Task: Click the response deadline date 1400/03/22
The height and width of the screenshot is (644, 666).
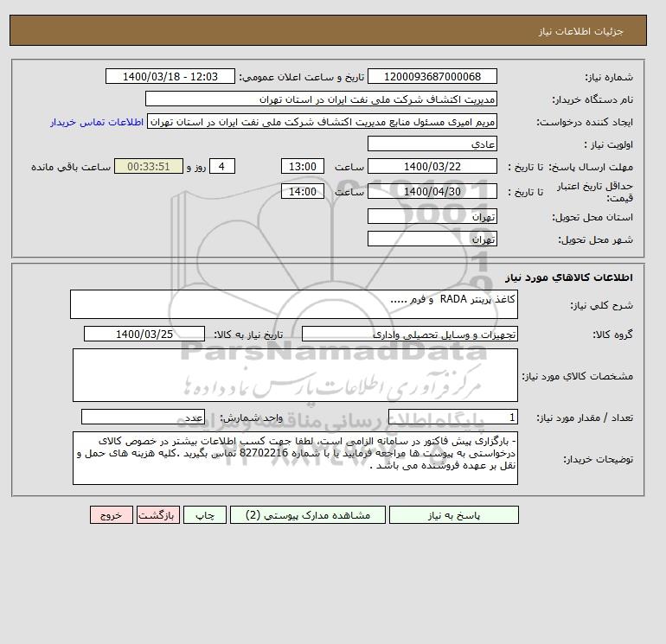Action: click(432, 167)
